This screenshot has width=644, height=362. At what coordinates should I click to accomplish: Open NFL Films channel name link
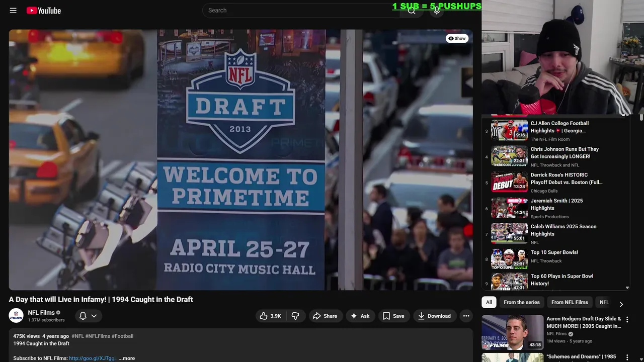pyautogui.click(x=41, y=313)
